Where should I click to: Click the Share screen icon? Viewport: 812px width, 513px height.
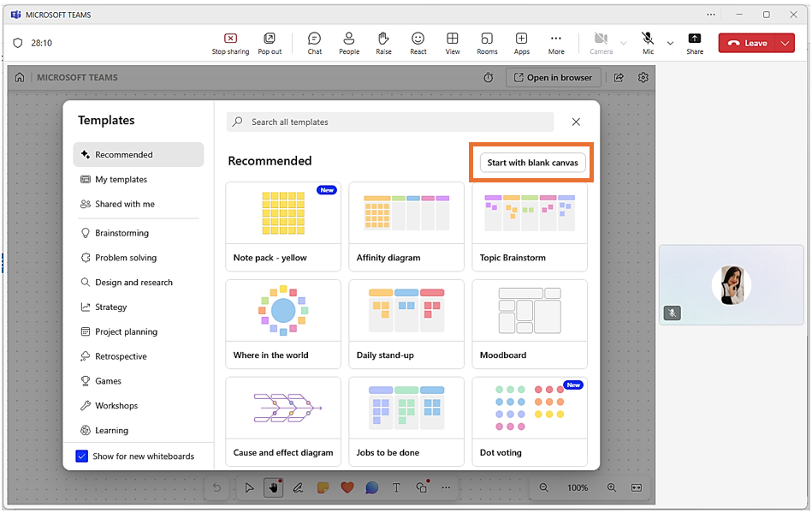(x=695, y=43)
